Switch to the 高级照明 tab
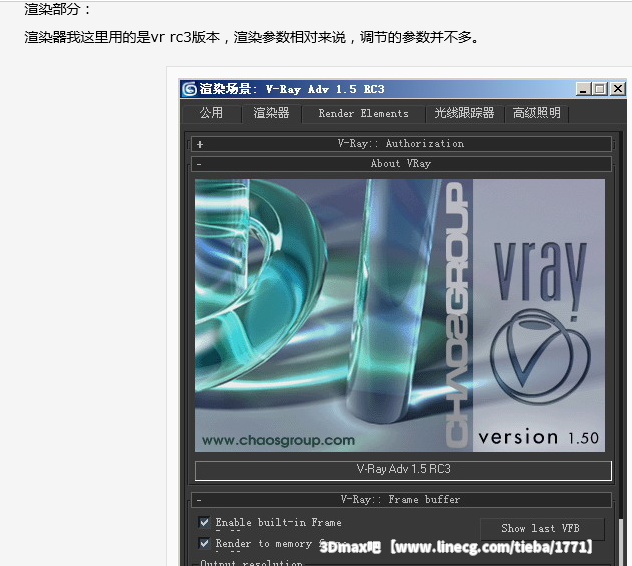 [x=536, y=113]
